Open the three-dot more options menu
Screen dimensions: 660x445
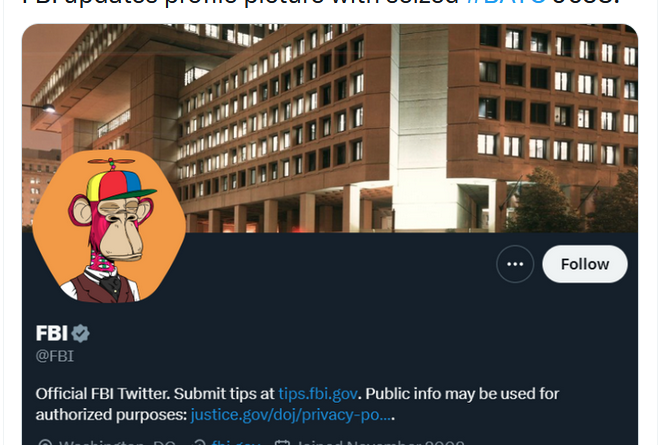515,264
